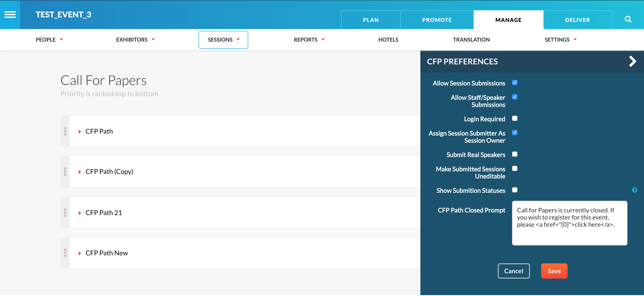644x296 pixels.
Task: Grab the drag handle of CFP Path (Copy)
Action: tap(65, 171)
